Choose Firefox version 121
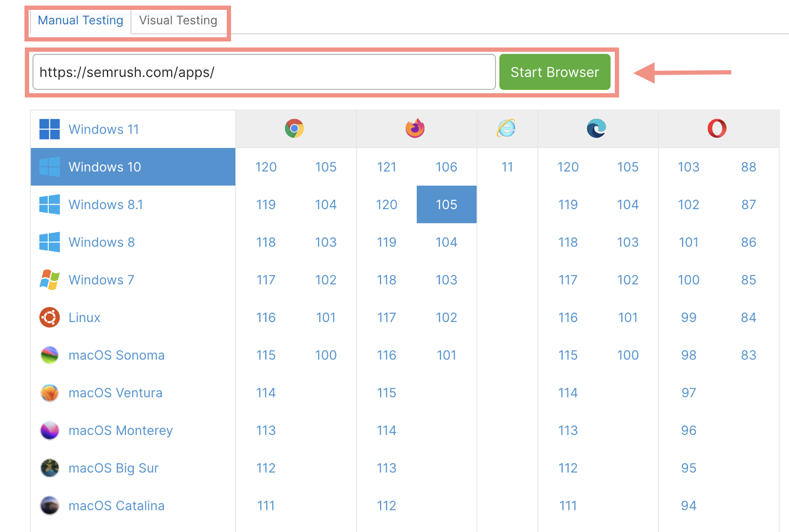 coord(387,167)
